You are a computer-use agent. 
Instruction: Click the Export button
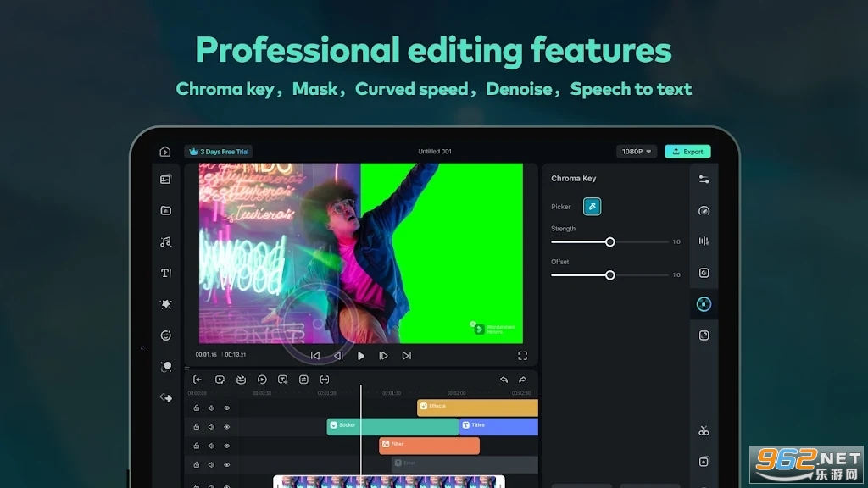click(x=687, y=151)
